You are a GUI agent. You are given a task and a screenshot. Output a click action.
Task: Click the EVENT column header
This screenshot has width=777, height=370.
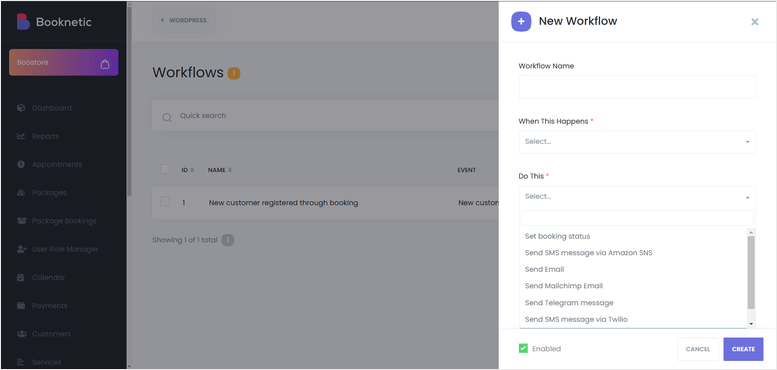[x=466, y=170]
